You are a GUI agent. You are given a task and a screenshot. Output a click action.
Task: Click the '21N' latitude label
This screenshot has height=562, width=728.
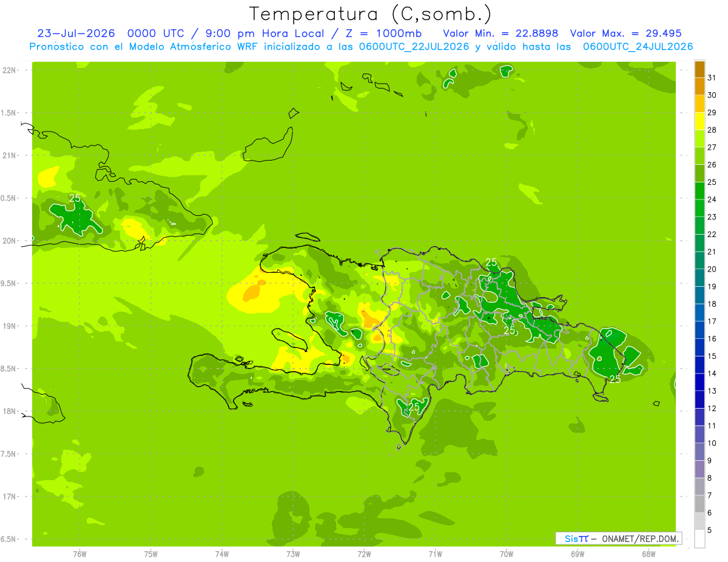pyautogui.click(x=8, y=156)
